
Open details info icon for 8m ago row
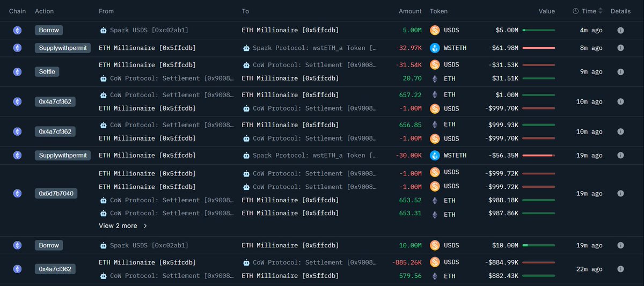(x=620, y=48)
